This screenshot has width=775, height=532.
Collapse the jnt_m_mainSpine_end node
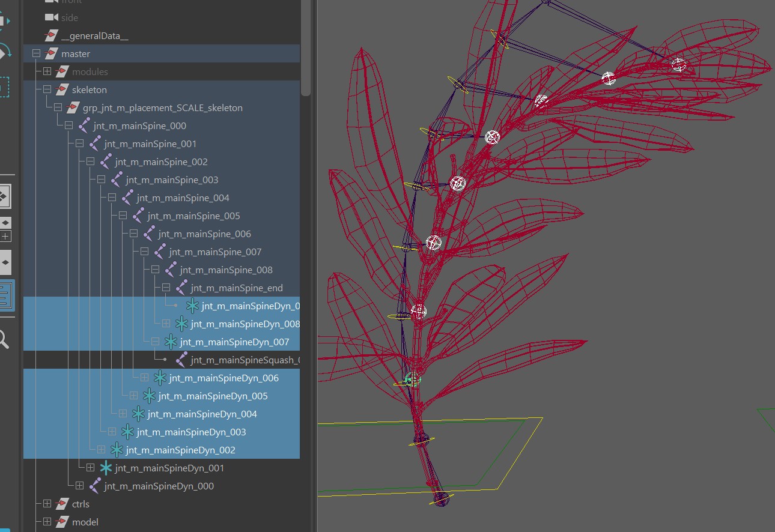pyautogui.click(x=166, y=288)
